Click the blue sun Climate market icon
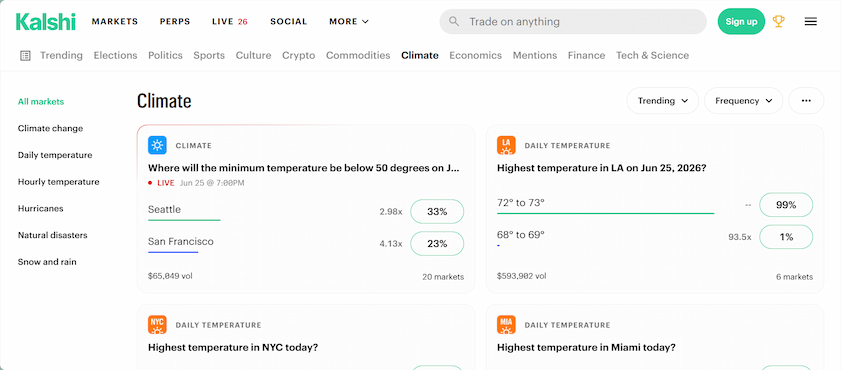The image size is (842, 370). 157,145
